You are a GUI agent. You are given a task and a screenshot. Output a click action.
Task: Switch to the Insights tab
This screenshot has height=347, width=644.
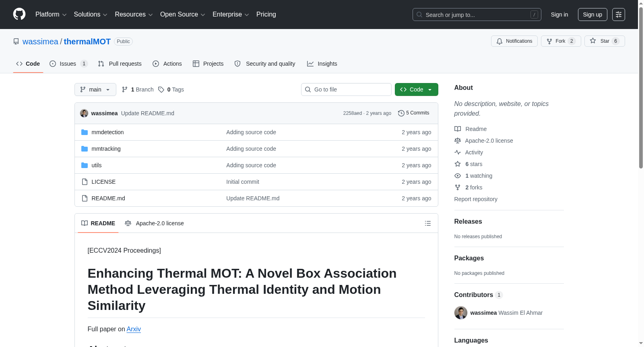coord(322,64)
